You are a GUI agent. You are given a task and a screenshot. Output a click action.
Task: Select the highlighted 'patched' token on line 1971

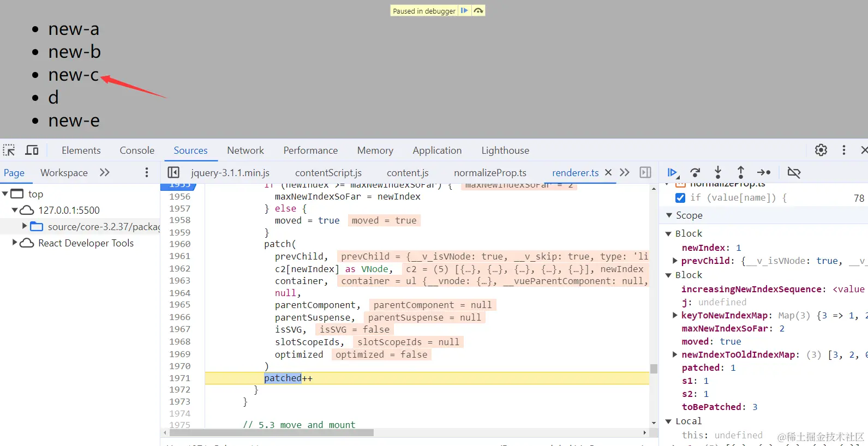283,378
